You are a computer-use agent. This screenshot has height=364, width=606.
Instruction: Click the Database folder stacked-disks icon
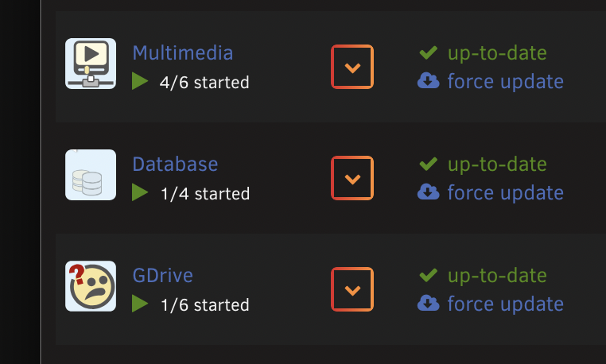pos(91,175)
